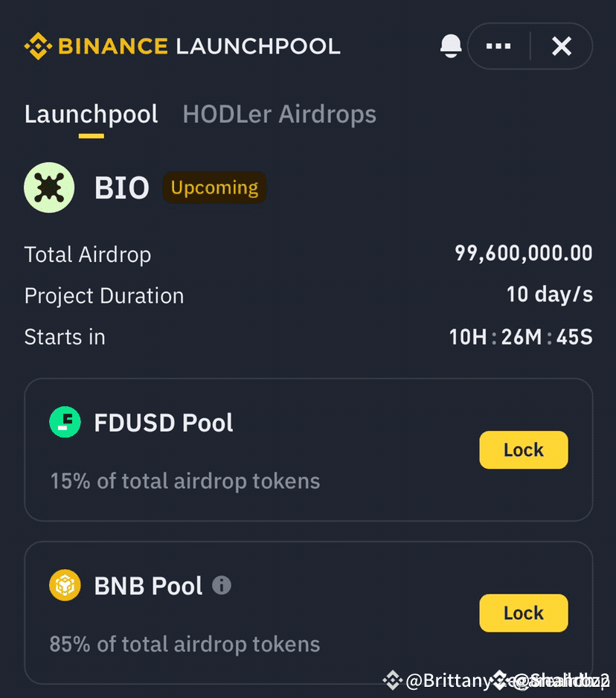616x698 pixels.
Task: Lock funds in the FDUSD Pool
Action: 524,449
